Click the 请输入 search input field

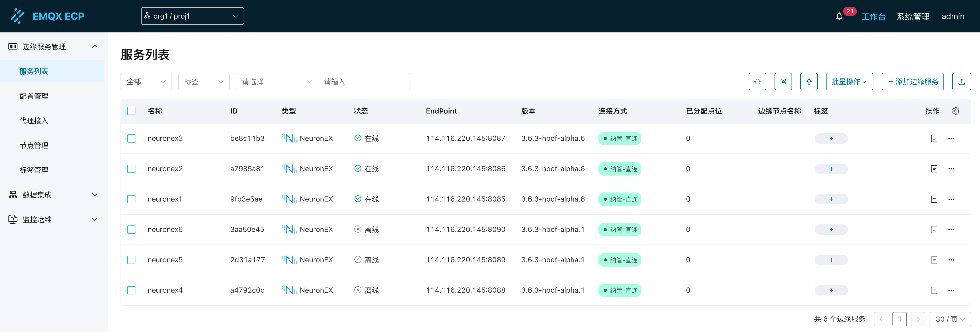364,82
